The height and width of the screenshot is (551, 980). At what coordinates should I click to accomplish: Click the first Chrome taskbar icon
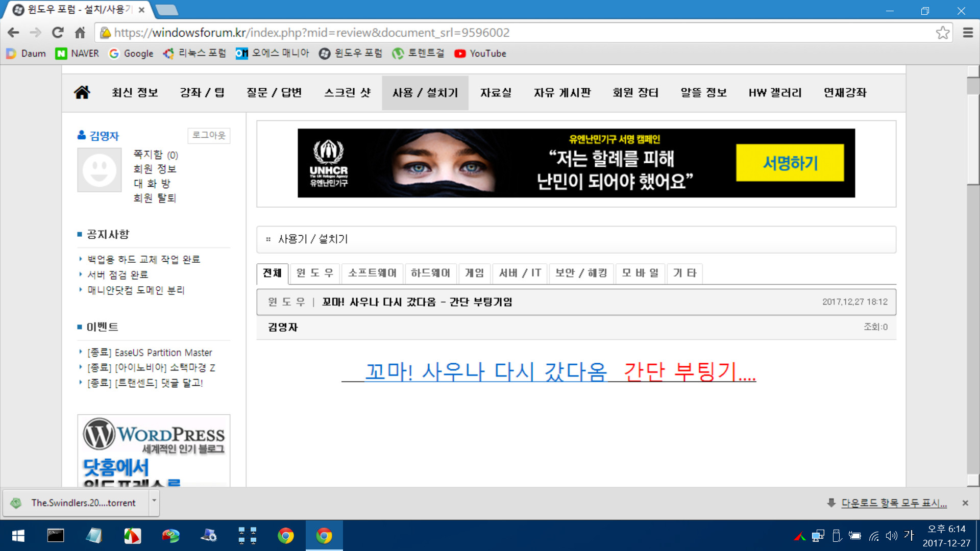pyautogui.click(x=286, y=536)
